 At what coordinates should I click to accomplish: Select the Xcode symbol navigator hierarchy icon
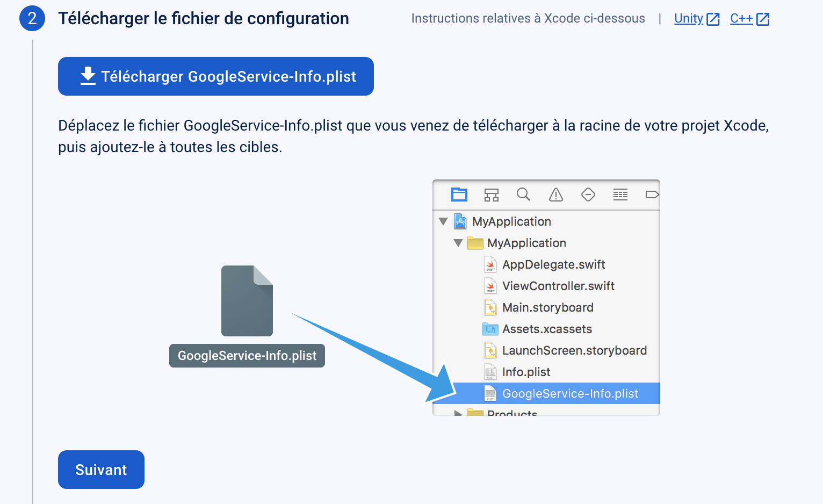(492, 195)
